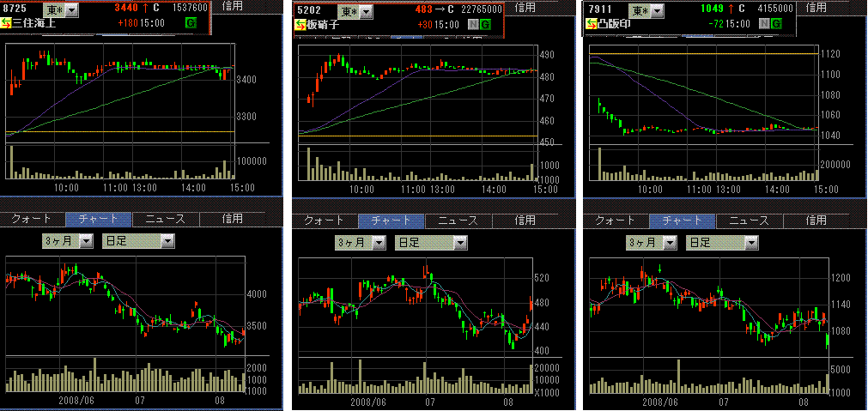Click the 2008/06 date label in left daily chart
868x411 pixels.
point(76,399)
